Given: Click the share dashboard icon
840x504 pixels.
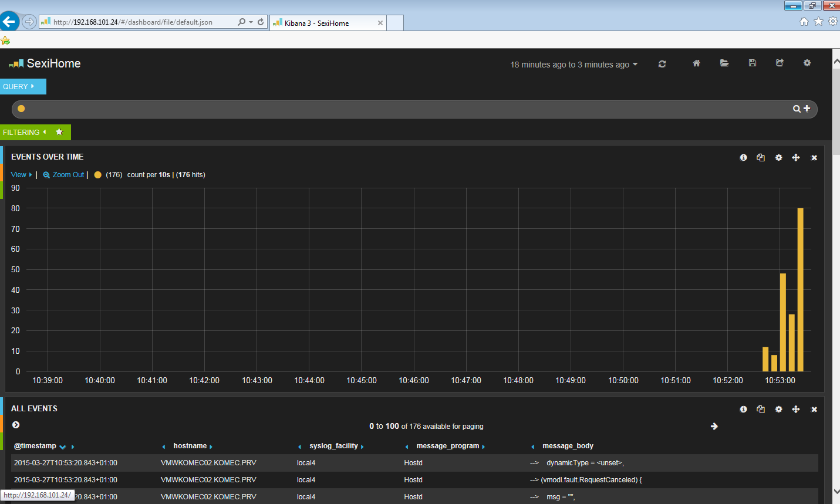Looking at the screenshot, I should tap(780, 63).
